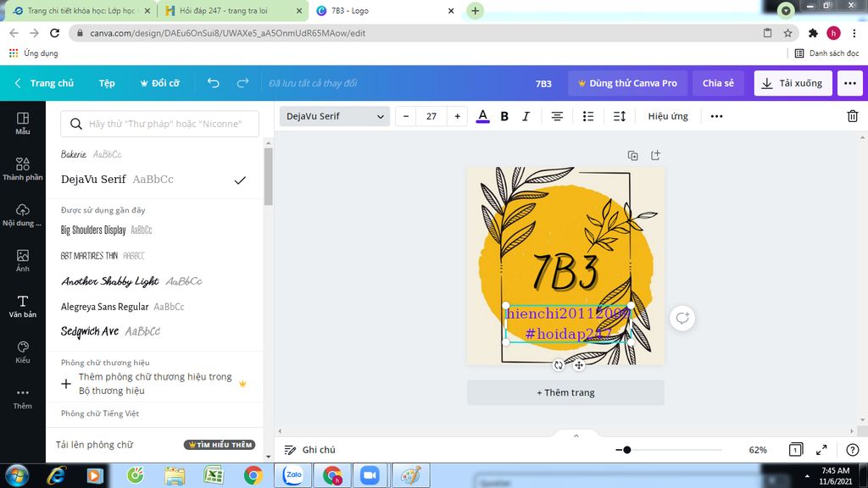Select Sedgwick Ave font
This screenshot has height=488, width=868.
point(110,331)
